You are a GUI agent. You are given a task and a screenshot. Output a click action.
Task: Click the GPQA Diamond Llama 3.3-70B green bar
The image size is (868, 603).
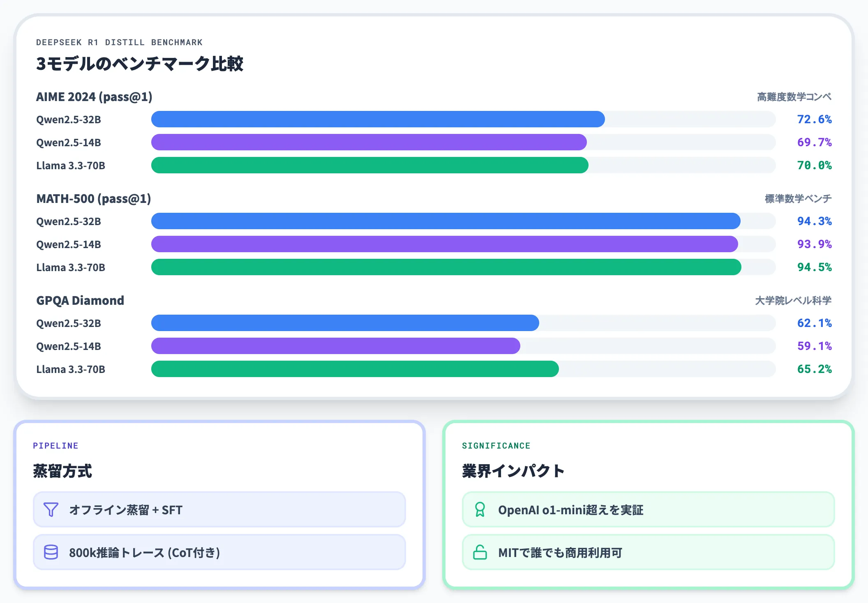point(355,369)
